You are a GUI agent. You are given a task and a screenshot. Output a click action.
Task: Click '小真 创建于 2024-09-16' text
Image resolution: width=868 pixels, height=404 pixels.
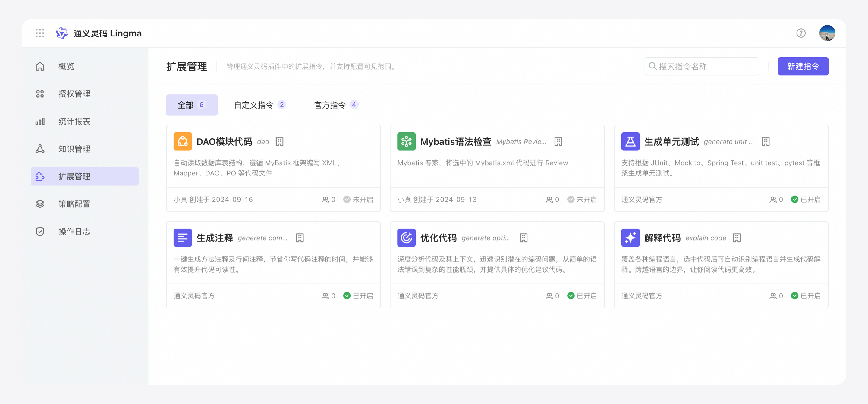click(x=213, y=200)
